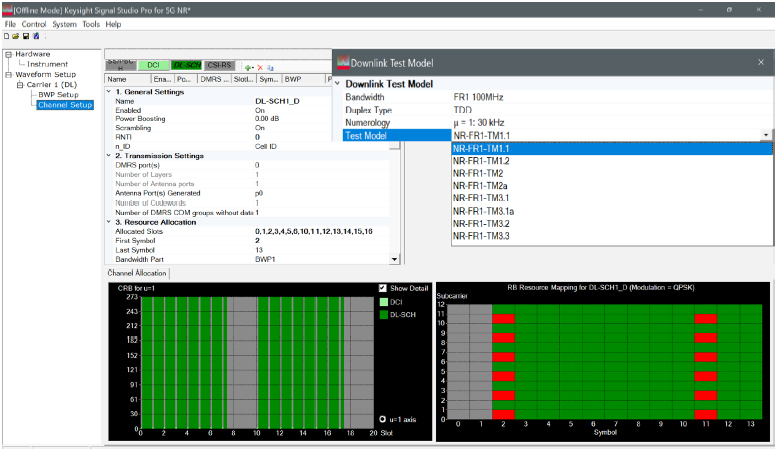Click the Numerology value 30 kHz

click(479, 122)
